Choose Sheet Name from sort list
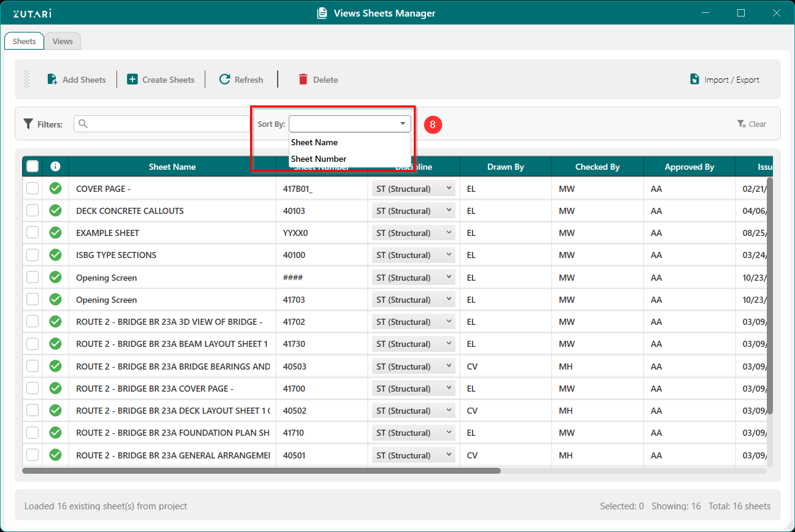 coord(314,142)
